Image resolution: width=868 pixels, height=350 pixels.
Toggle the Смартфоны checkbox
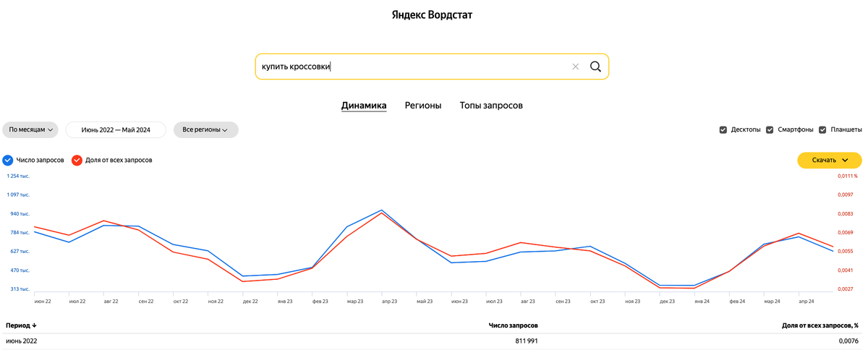769,129
